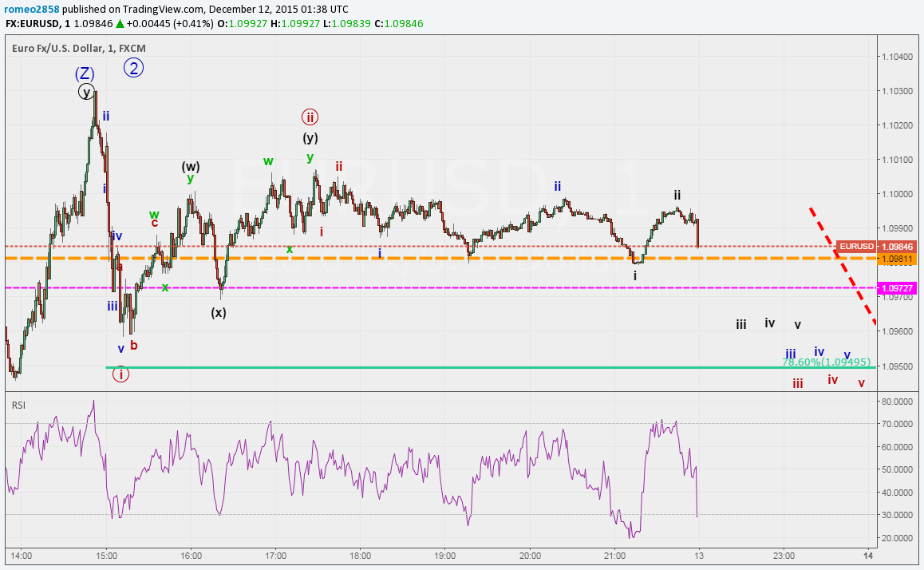Select the red circled i wave label
Image resolution: width=924 pixels, height=570 pixels.
pos(120,374)
